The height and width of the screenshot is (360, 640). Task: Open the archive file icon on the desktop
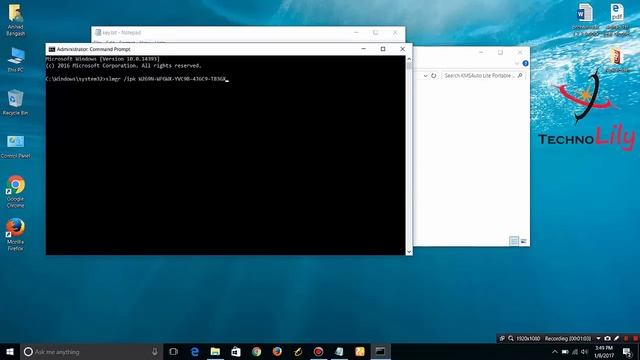[x=617, y=60]
